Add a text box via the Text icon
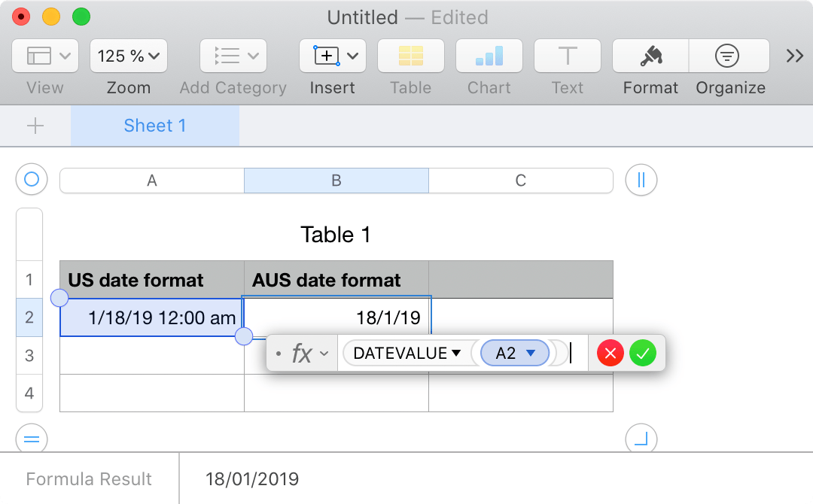This screenshot has height=504, width=813. point(567,56)
